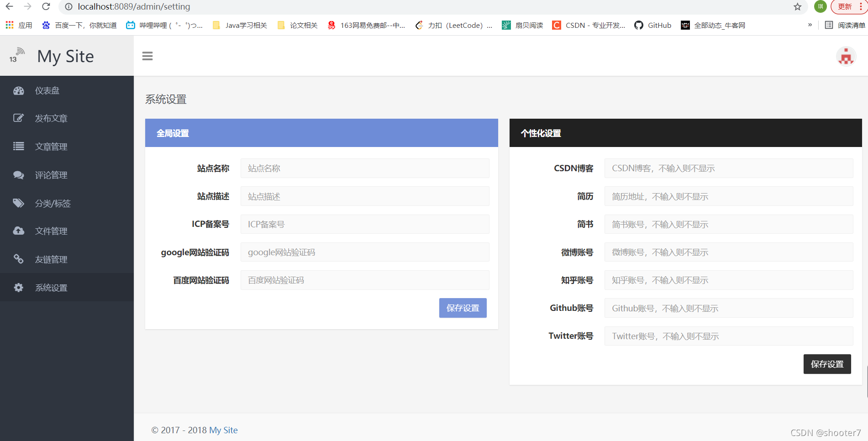Screen dimensions: 868x441
Task: Open the LeetCode 力扣 bookmark
Action: click(x=453, y=25)
